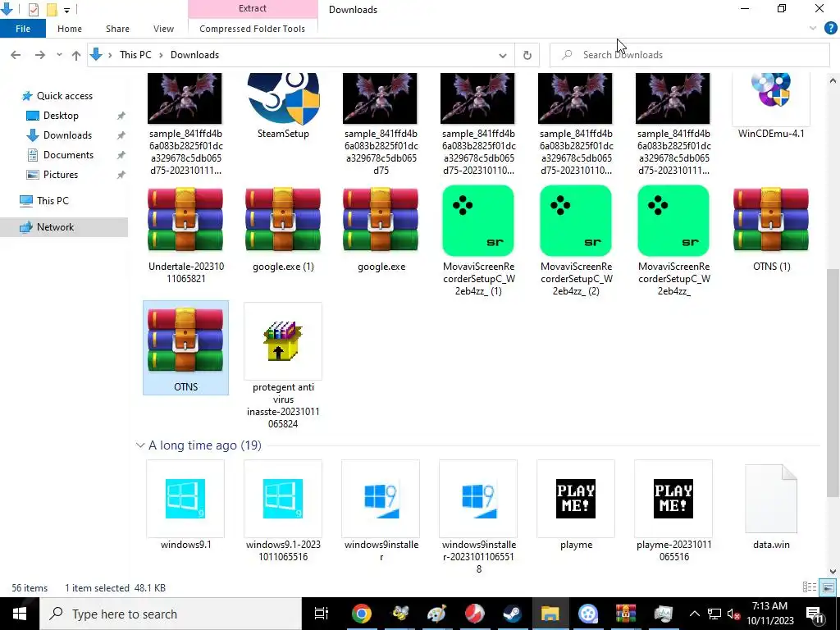840x630 pixels.
Task: Open Pictures in the navigation pane
Action: 61,175
